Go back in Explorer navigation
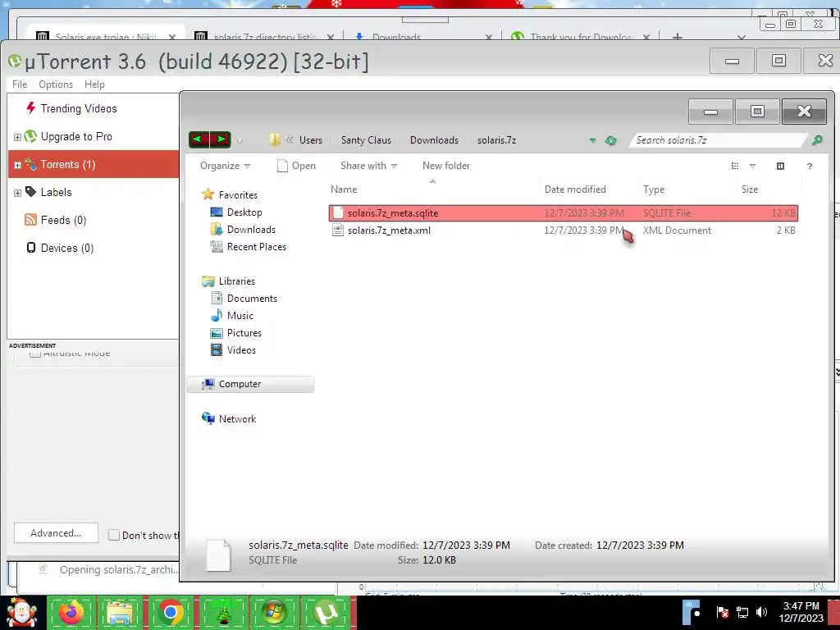This screenshot has height=630, width=840. coord(199,139)
